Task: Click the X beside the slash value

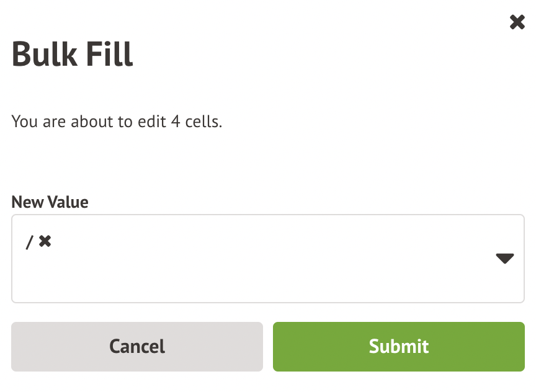Action: coord(45,241)
